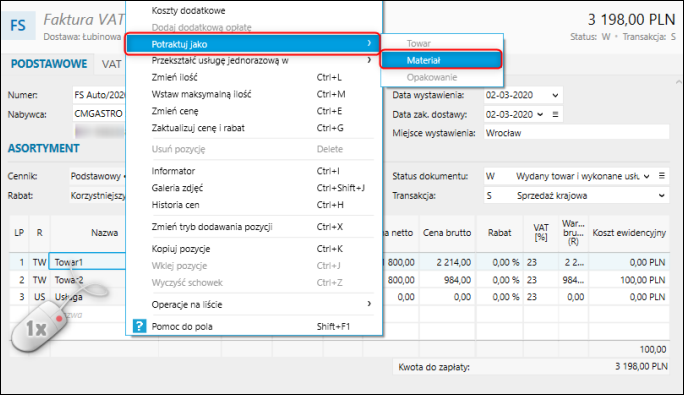Screen dimensions: 684x395
Task: Click the ASORTYMENT section heading
Action: 44,148
